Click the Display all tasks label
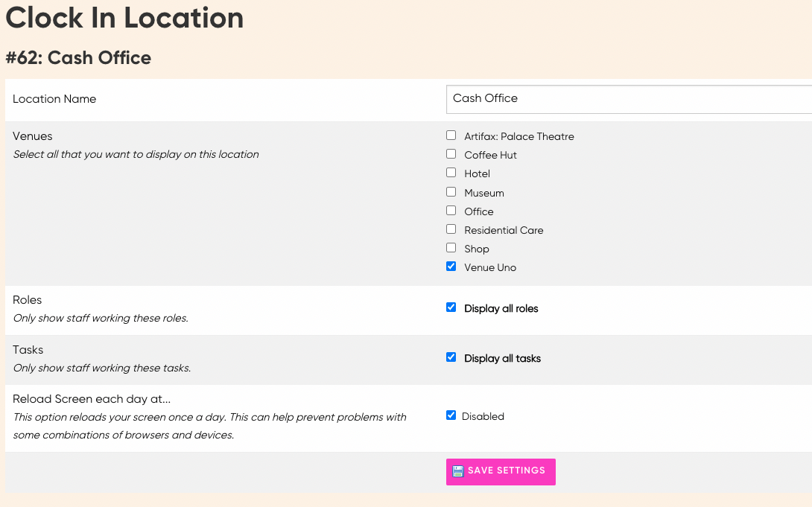 [x=502, y=358]
